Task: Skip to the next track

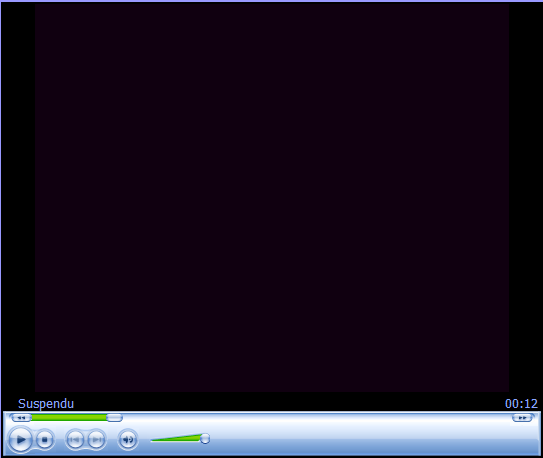Action: [97, 440]
